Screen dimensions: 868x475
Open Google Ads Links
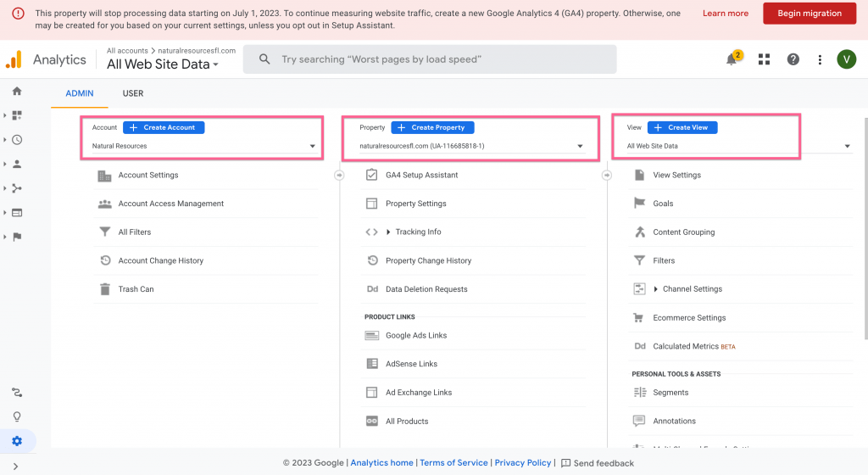[415, 336]
